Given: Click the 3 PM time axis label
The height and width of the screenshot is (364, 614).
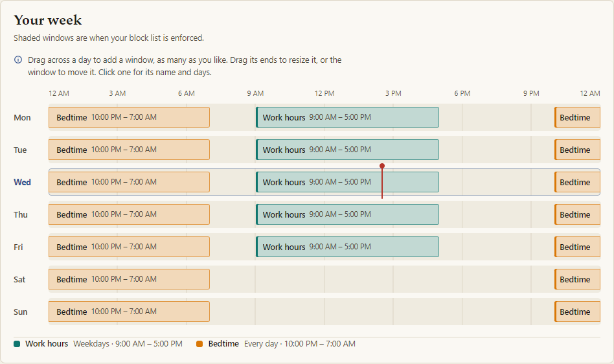Looking at the screenshot, I should coord(393,93).
